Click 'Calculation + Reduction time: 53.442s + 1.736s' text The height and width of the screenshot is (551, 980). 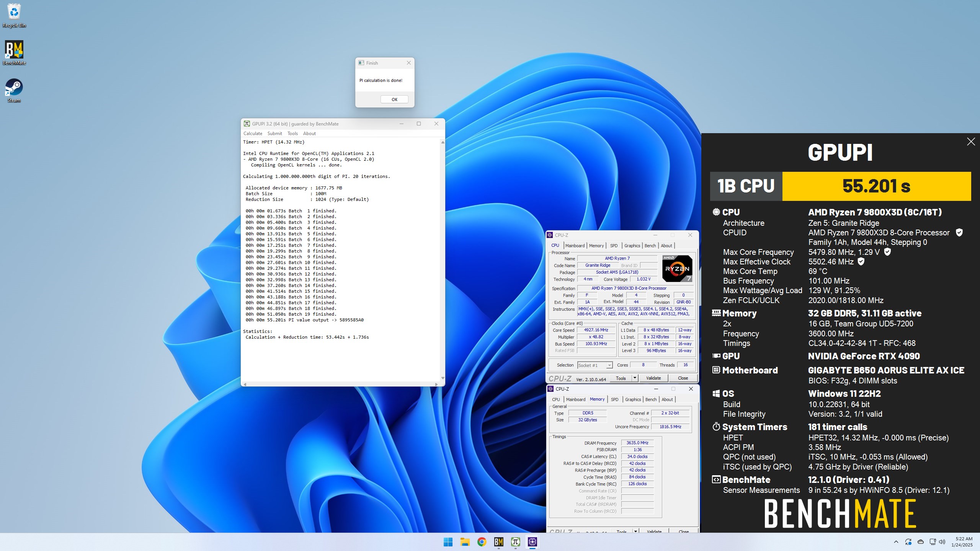[307, 337]
